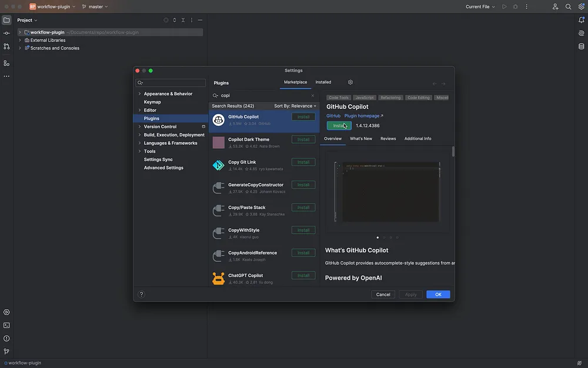Expand Scratches and Consoles tree node
588x368 pixels.
click(x=20, y=48)
